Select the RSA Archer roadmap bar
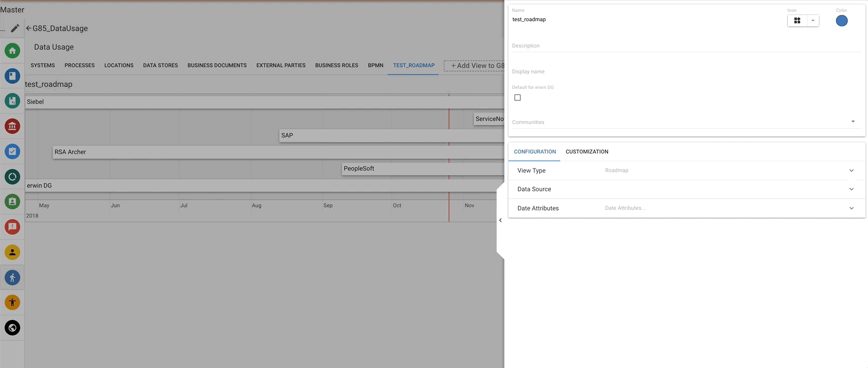 tap(278, 152)
